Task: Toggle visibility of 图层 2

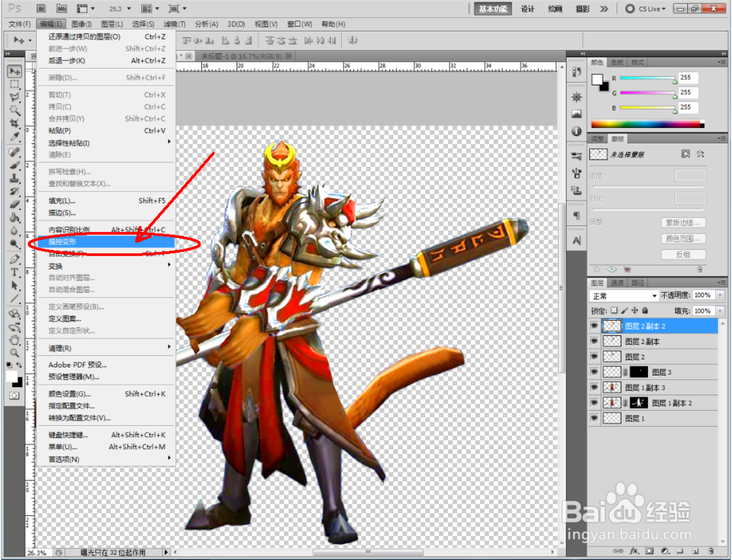Action: pos(594,356)
